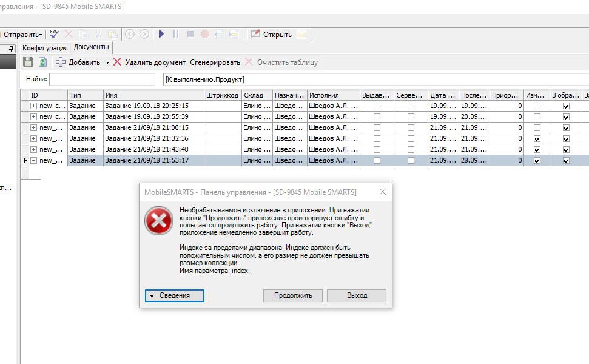The height and width of the screenshot is (364, 589).
Task: Untick Изм... checkbox for Задание 21/09/18 21:53:17
Action: click(x=537, y=160)
